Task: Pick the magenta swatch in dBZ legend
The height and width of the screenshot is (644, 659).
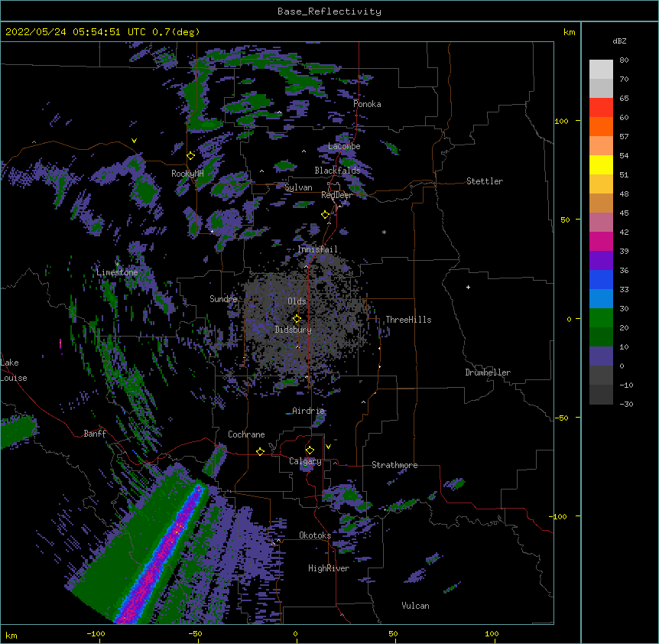Action: click(601, 241)
